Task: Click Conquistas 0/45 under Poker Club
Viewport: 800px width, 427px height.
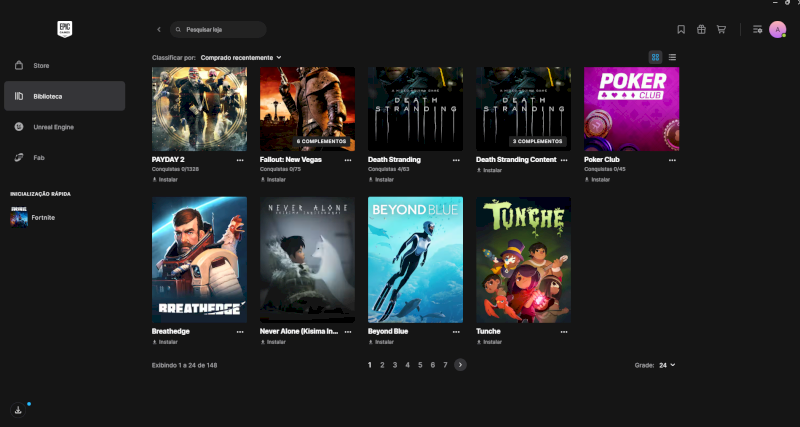Action: [x=605, y=169]
